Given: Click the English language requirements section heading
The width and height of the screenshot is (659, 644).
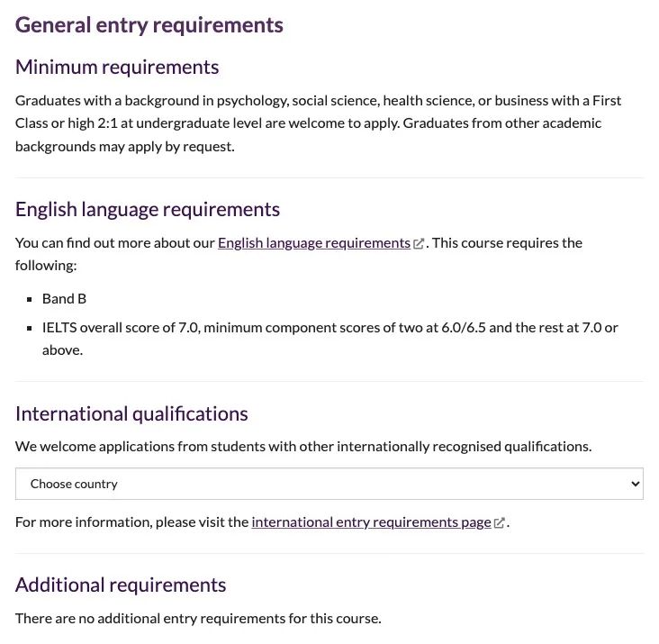Looking at the screenshot, I should click(148, 209).
